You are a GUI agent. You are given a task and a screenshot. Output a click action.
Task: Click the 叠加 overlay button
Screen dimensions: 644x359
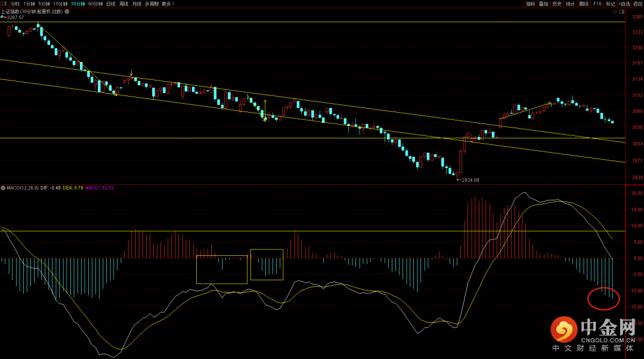544,4
